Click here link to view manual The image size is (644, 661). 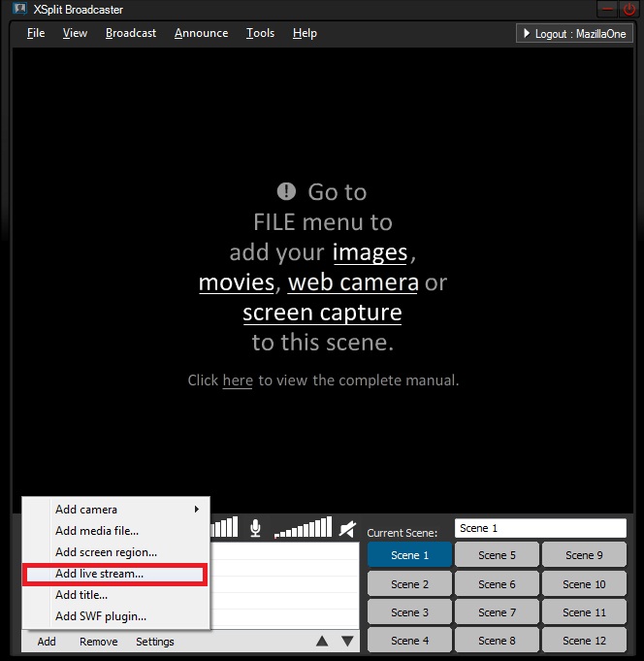click(x=238, y=380)
